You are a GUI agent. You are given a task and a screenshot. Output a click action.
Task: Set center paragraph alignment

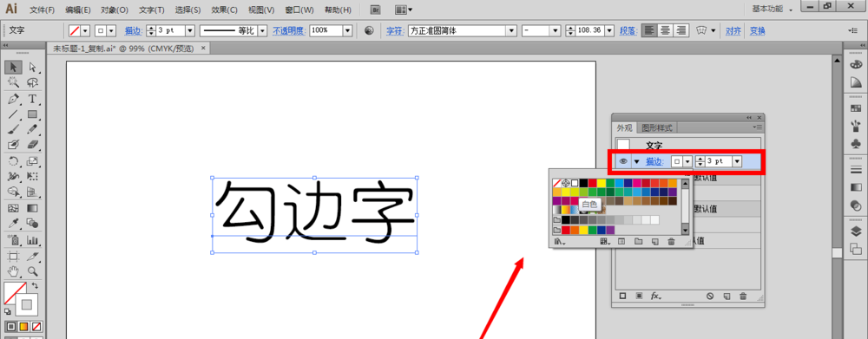tap(666, 31)
